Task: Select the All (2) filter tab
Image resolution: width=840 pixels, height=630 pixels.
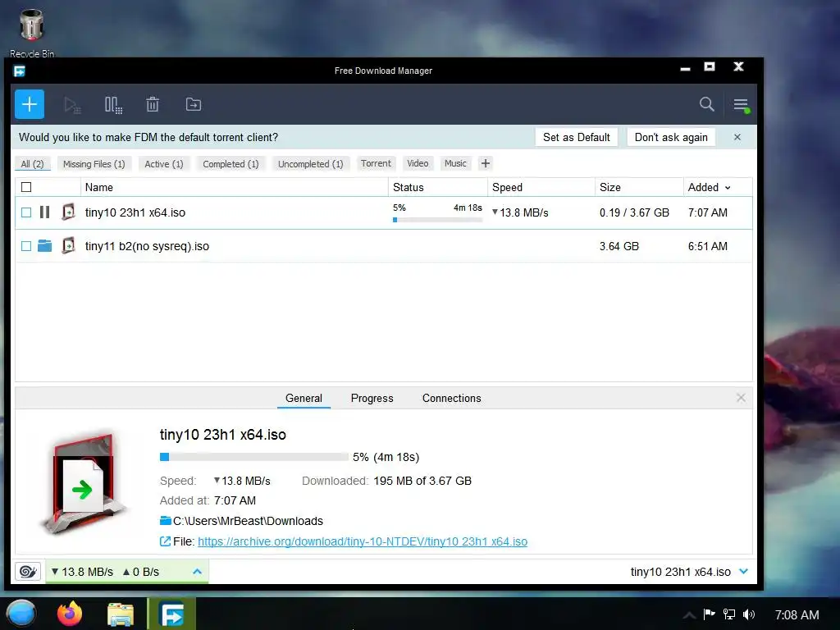Action: click(x=32, y=164)
